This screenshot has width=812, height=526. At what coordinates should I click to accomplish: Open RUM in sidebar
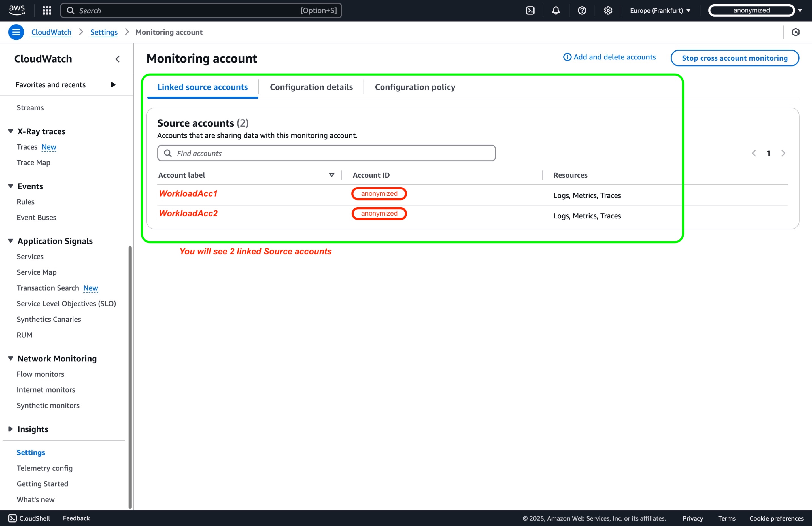[x=25, y=335]
